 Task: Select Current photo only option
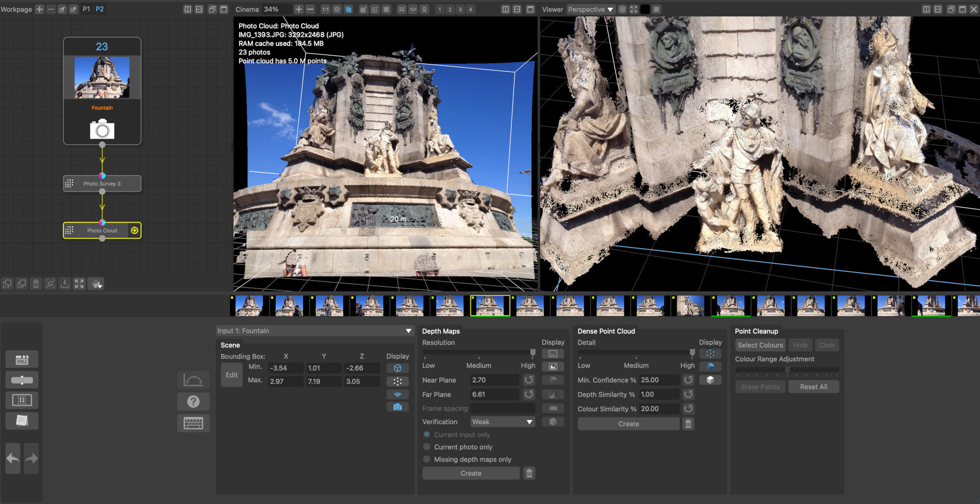(426, 447)
